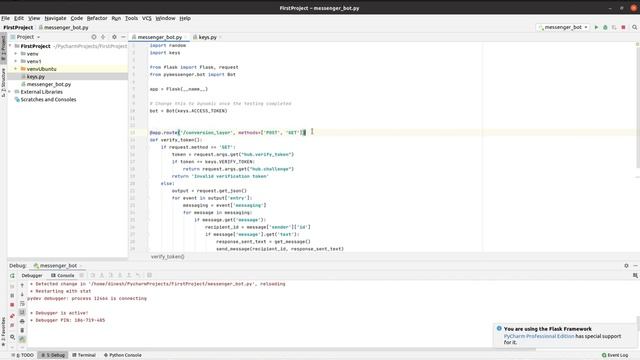Screen dimensions: 640x360
Task: Select messenger_bot.py editor tab
Action: click(160, 37)
